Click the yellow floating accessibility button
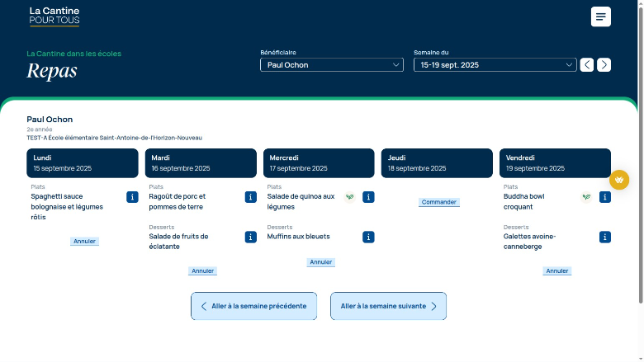This screenshot has height=362, width=644. pyautogui.click(x=619, y=180)
